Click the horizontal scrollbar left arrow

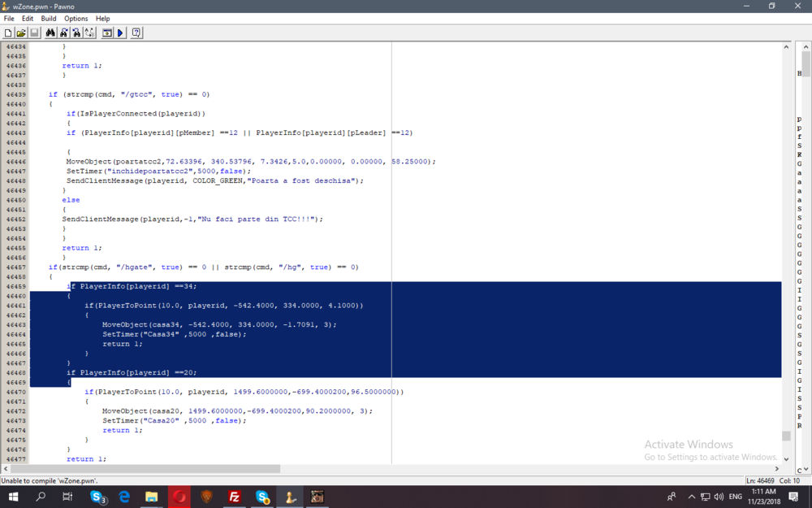pos(5,469)
